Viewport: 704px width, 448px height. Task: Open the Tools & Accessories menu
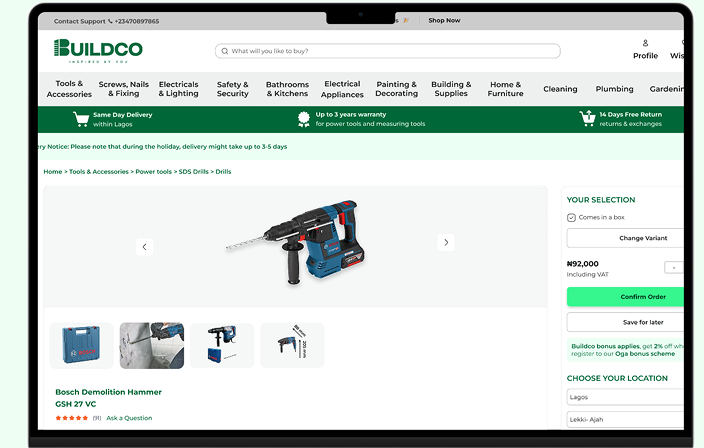[69, 89]
